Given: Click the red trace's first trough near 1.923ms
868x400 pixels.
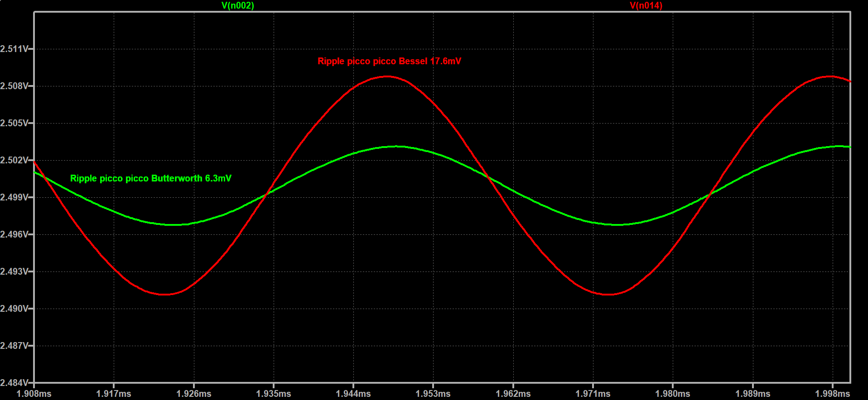Looking at the screenshot, I should tap(164, 295).
